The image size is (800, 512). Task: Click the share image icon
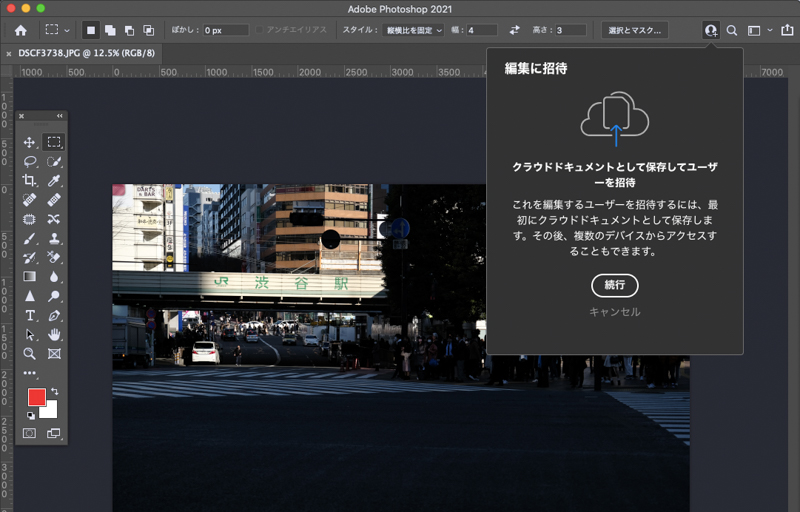click(x=787, y=30)
